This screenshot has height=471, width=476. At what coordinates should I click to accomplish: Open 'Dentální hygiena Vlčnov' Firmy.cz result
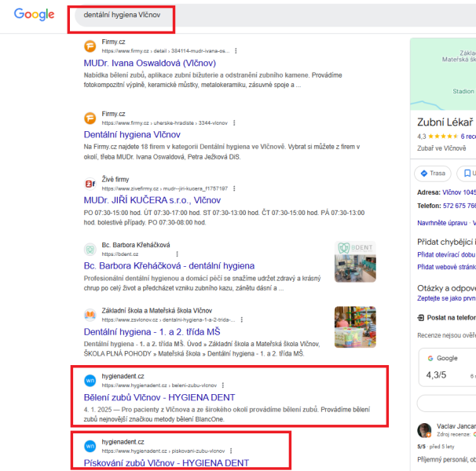tap(132, 135)
